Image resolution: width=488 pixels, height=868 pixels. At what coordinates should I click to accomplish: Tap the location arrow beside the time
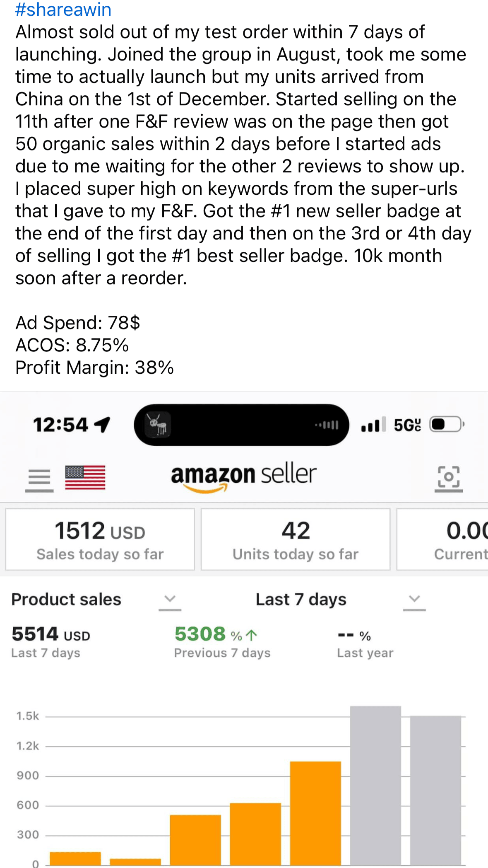102,424
